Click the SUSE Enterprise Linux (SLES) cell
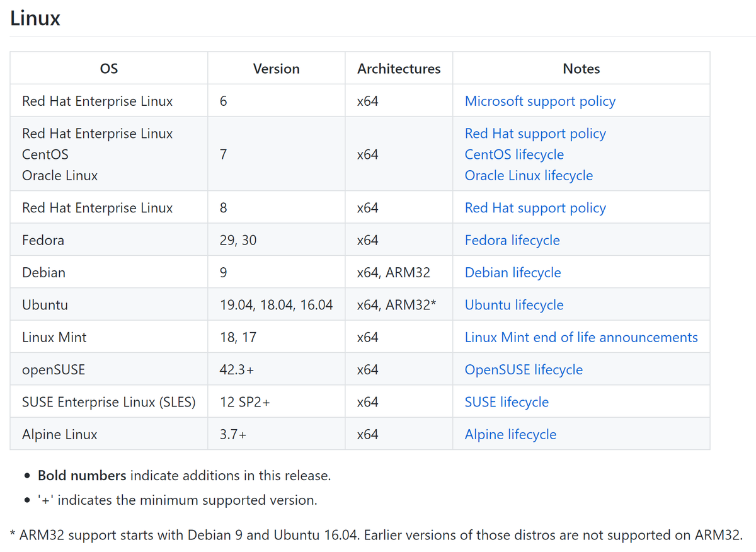The height and width of the screenshot is (552, 756). [x=108, y=402]
